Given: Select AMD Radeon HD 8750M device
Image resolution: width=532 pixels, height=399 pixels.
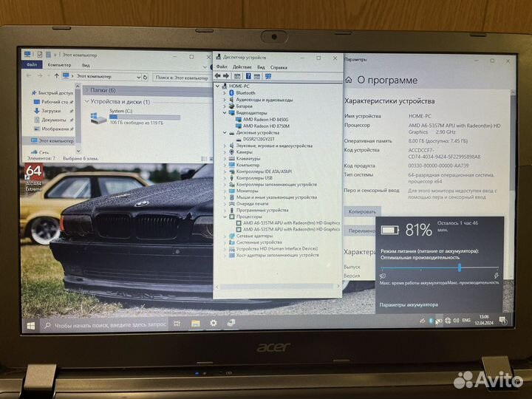Looking at the screenshot, I should pyautogui.click(x=266, y=126).
